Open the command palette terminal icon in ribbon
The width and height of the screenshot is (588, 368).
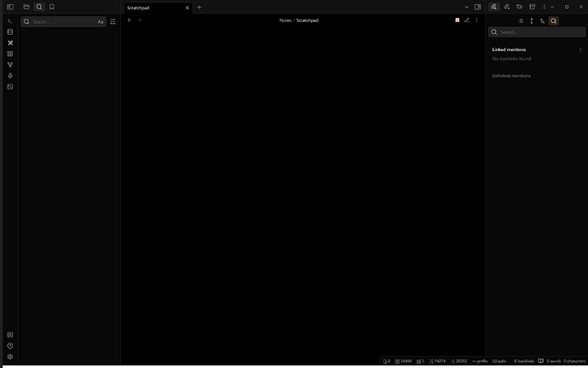click(10, 21)
